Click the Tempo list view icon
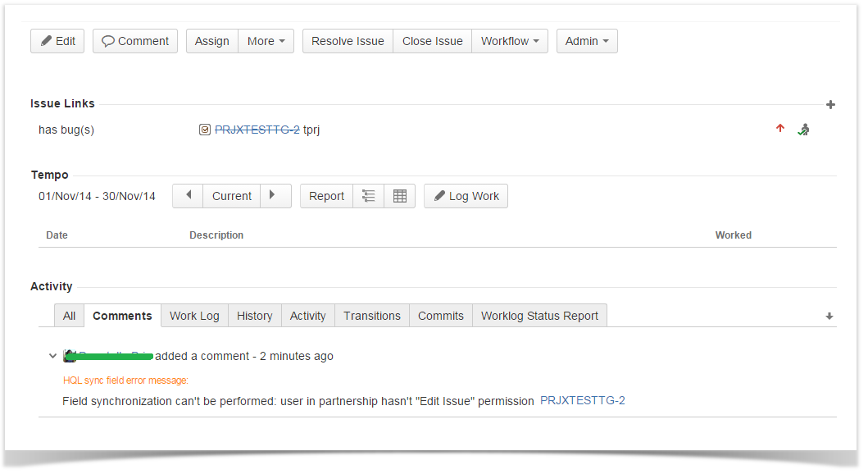This screenshot has width=868, height=474. [x=369, y=196]
